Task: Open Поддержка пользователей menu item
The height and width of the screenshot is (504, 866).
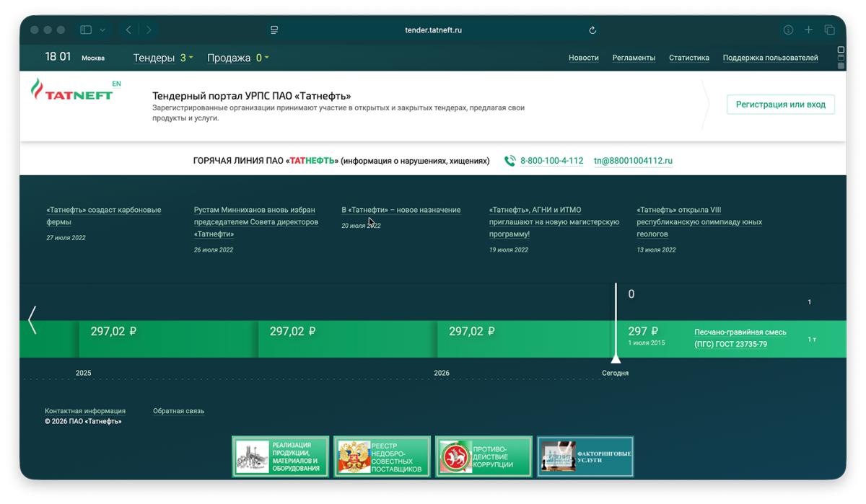Action: click(770, 58)
